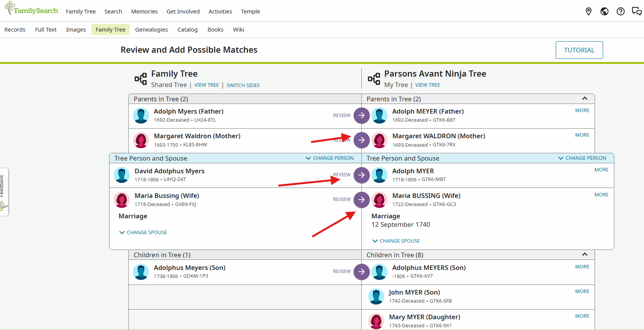Viewport: 644px width, 330px height.
Task: Open Search top menu
Action: click(x=113, y=12)
